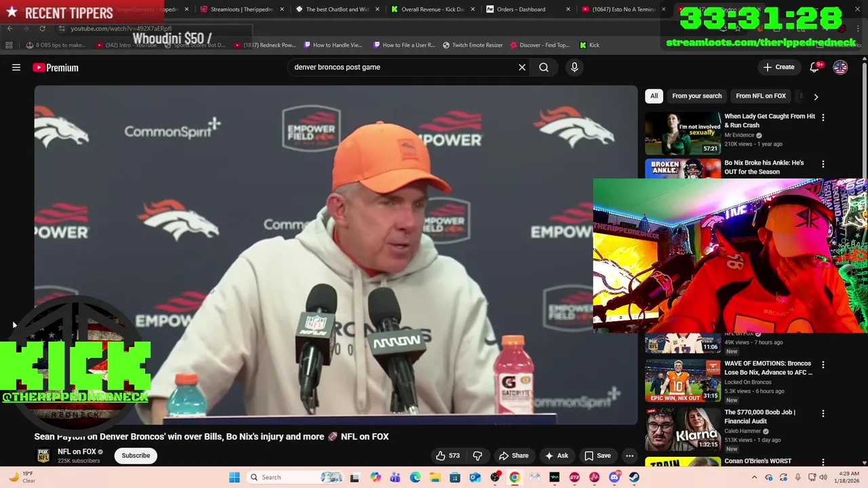Open 'How to File a User R...' bookmark
Screen dimensions: 868x488
(x=403, y=45)
